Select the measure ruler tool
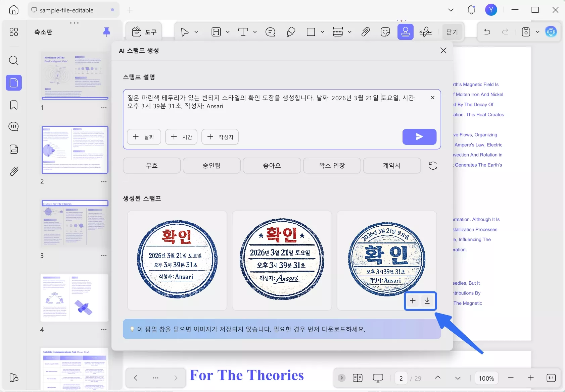This screenshot has height=392, width=565. point(338,32)
